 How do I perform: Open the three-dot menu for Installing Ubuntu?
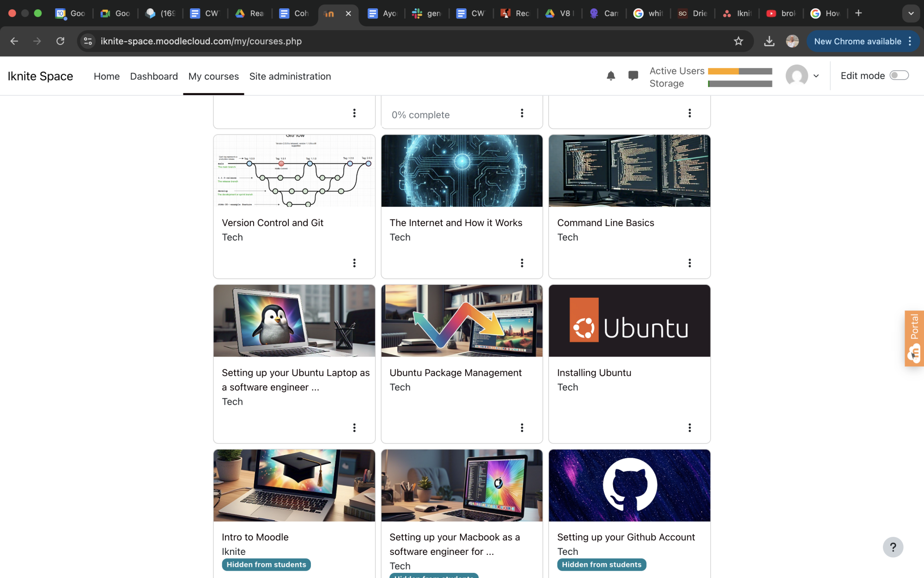pyautogui.click(x=689, y=428)
